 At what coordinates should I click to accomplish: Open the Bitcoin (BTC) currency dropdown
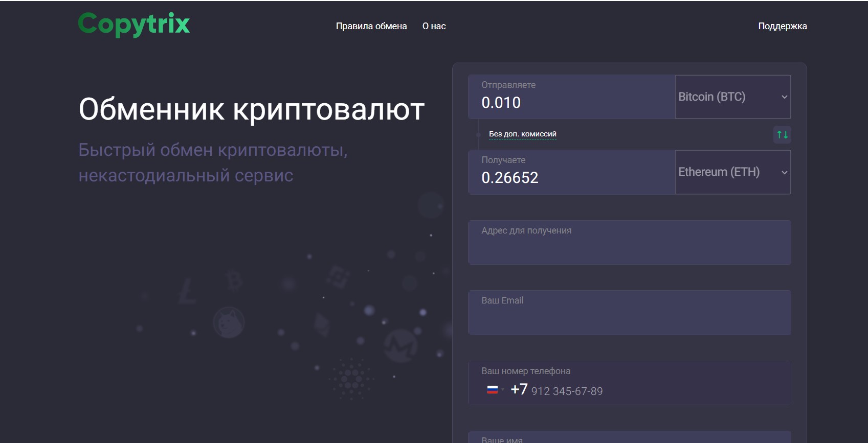pyautogui.click(x=732, y=97)
